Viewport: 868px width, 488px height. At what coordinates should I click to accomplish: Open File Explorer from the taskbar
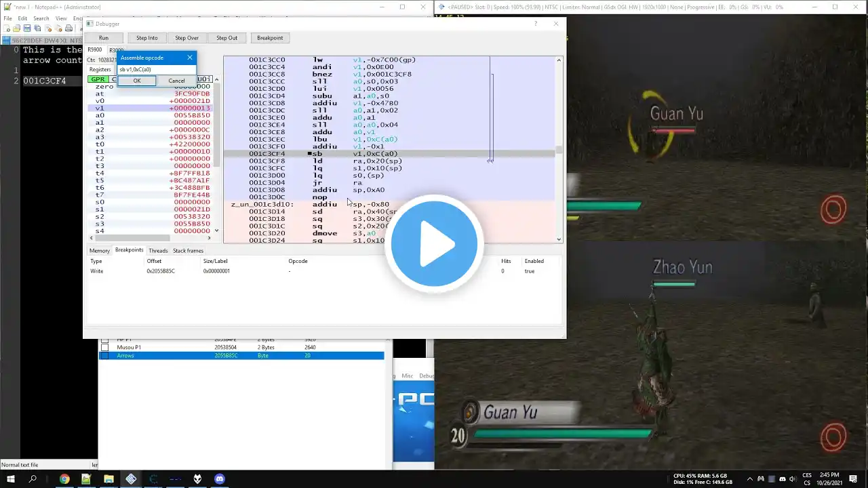pyautogui.click(x=108, y=479)
